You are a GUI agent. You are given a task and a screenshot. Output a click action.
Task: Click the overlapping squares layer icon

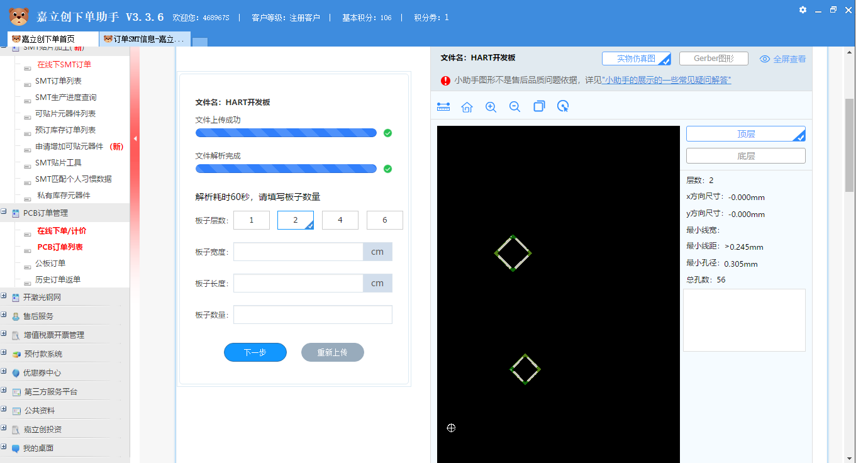[x=539, y=106]
